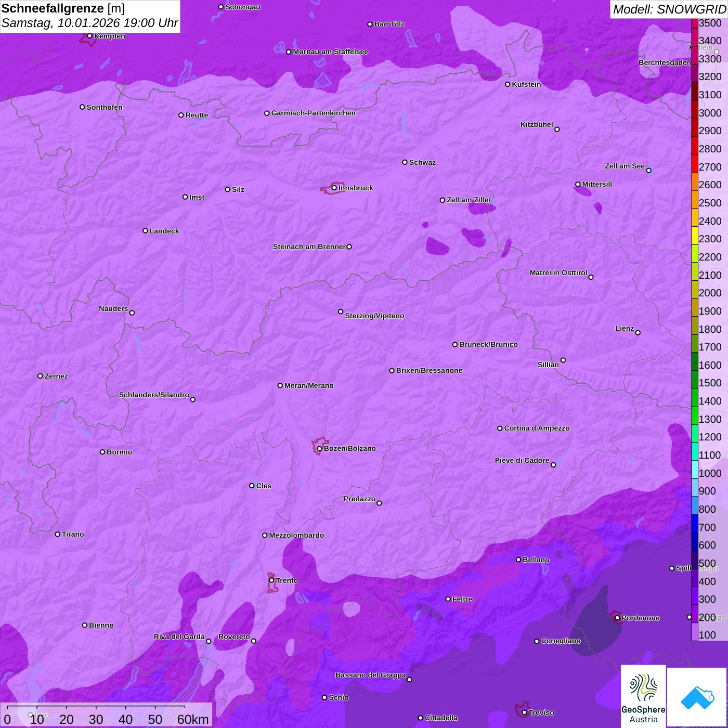Click the "Cortina d'Ampezzo" label
This screenshot has height=728, width=728.
pyautogui.click(x=537, y=428)
